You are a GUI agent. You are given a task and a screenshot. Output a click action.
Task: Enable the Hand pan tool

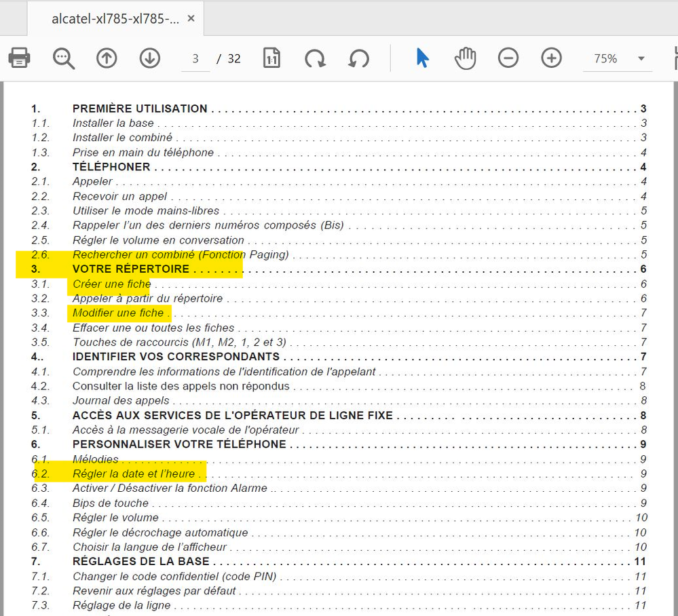click(466, 58)
